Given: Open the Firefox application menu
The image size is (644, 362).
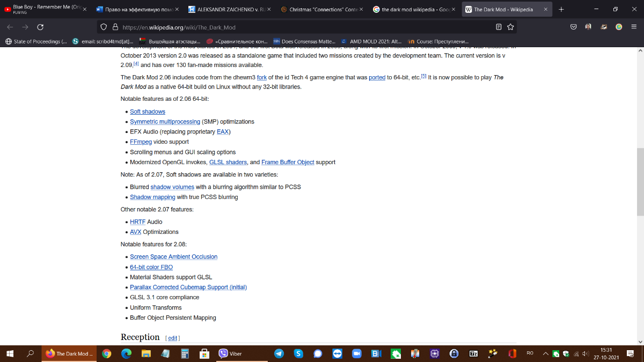Looking at the screenshot, I should click(x=634, y=27).
